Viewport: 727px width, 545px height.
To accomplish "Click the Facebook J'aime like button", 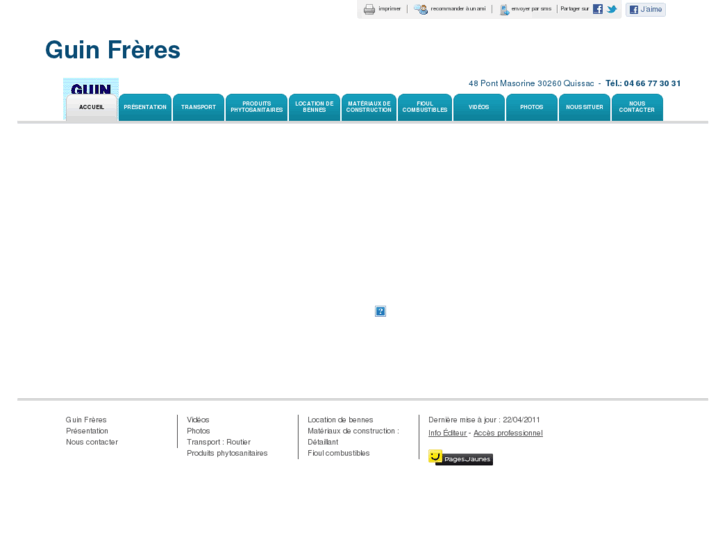I will (x=645, y=9).
